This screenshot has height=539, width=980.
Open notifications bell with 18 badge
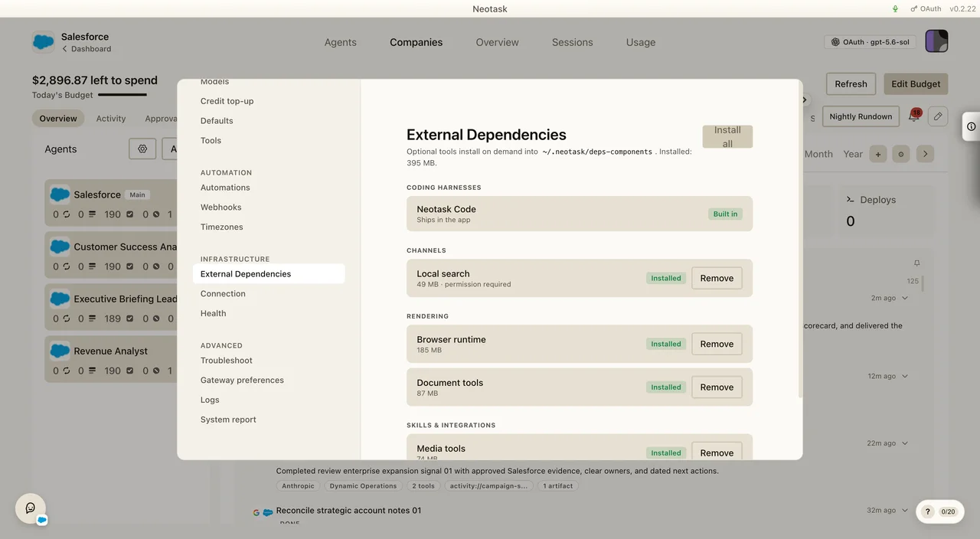[x=913, y=116]
